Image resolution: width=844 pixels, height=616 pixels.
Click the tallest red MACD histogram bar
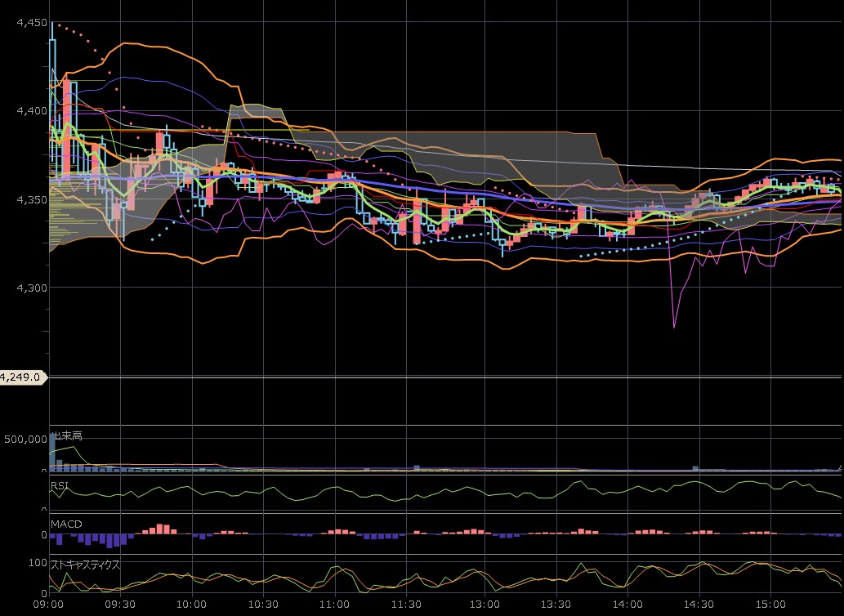(x=160, y=529)
